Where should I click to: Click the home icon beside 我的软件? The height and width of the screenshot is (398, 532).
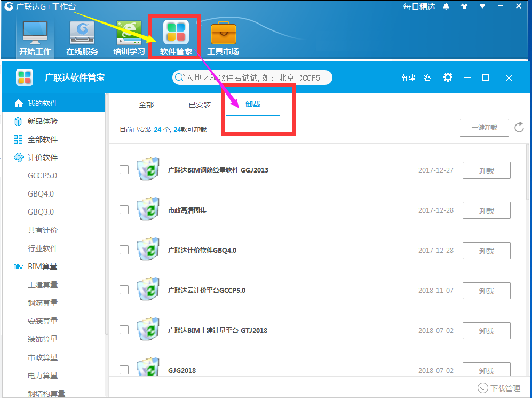[x=18, y=103]
